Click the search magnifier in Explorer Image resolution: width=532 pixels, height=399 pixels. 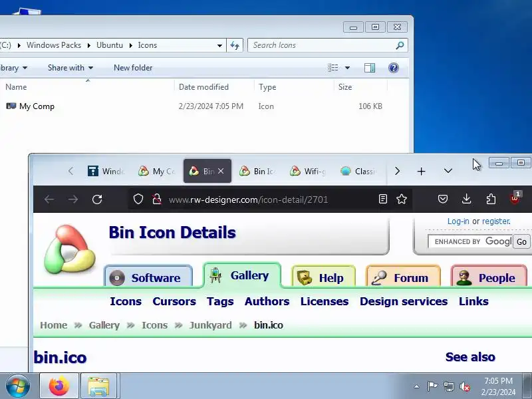click(400, 45)
